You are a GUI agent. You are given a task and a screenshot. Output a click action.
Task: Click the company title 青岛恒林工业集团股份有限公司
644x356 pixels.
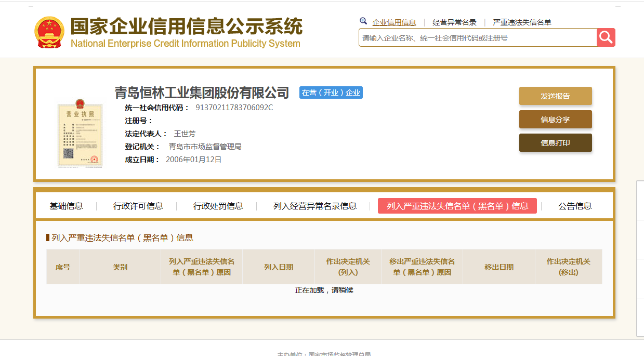pyautogui.click(x=202, y=93)
